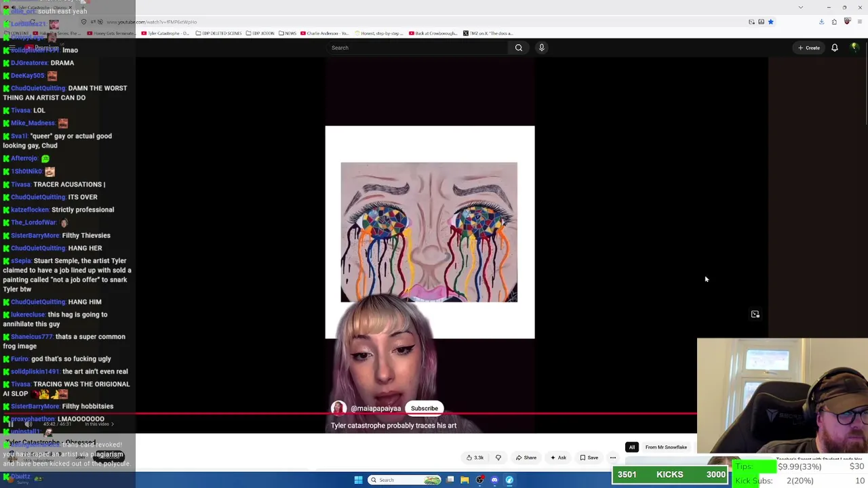Click the shield icon beside address bar
Viewport: 868px width, 488px height.
(x=83, y=22)
